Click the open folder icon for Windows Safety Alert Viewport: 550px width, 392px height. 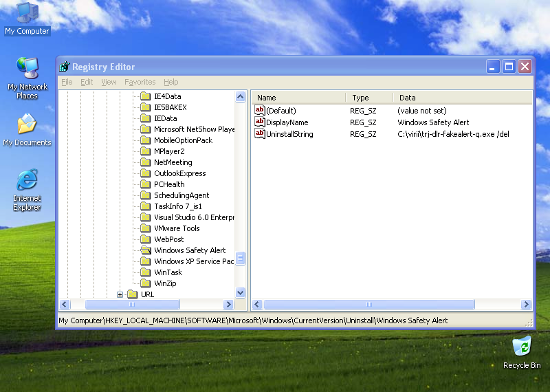point(145,250)
